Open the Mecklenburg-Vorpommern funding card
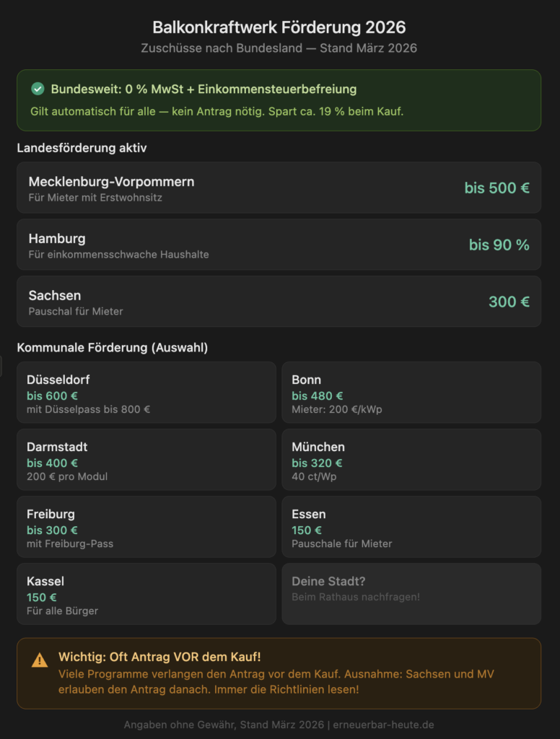 click(279, 188)
